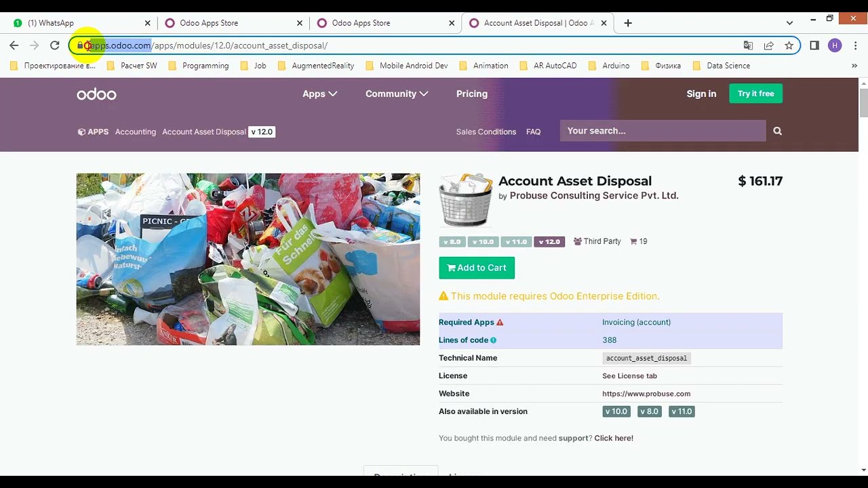Viewport: 868px width, 488px height.
Task: Close the Account Asset Disposal tab
Action: (604, 23)
